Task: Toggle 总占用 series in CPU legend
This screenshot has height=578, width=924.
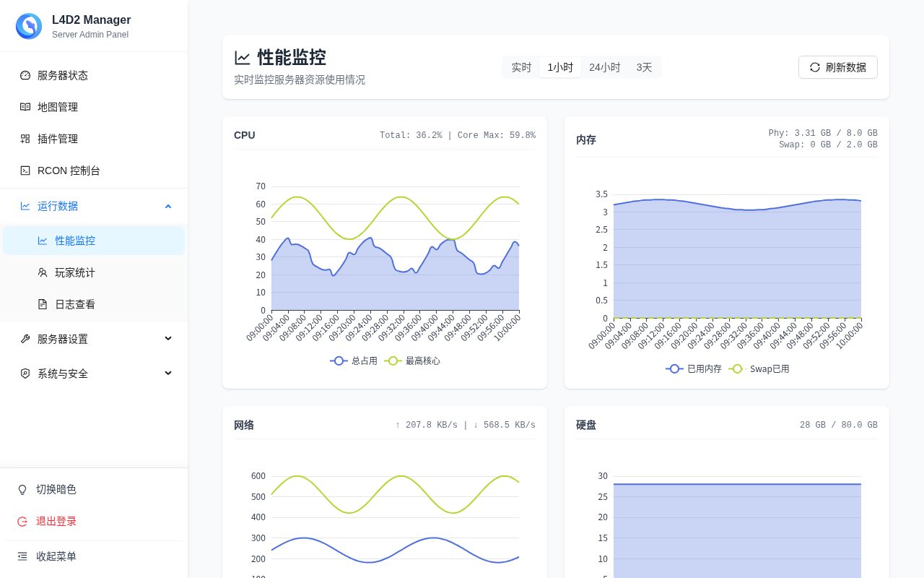Action: (x=354, y=361)
